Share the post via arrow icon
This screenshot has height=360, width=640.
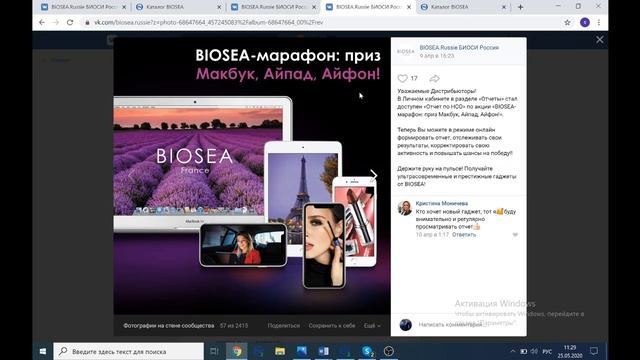(434, 78)
